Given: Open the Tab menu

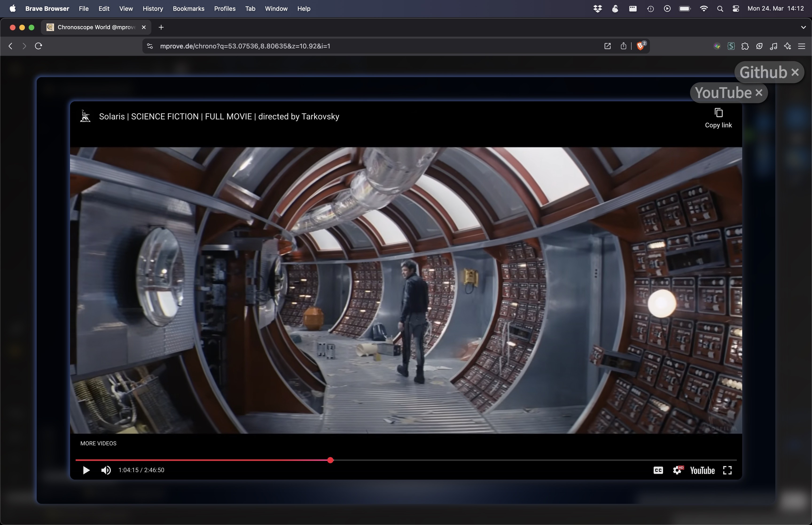Looking at the screenshot, I should [x=250, y=8].
